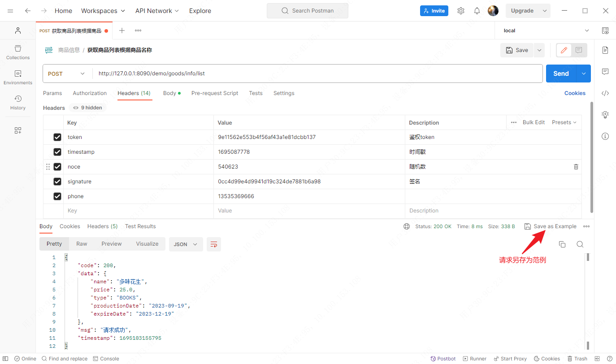Switch to the pencil edit mode icon
The image size is (616, 364).
564,50
